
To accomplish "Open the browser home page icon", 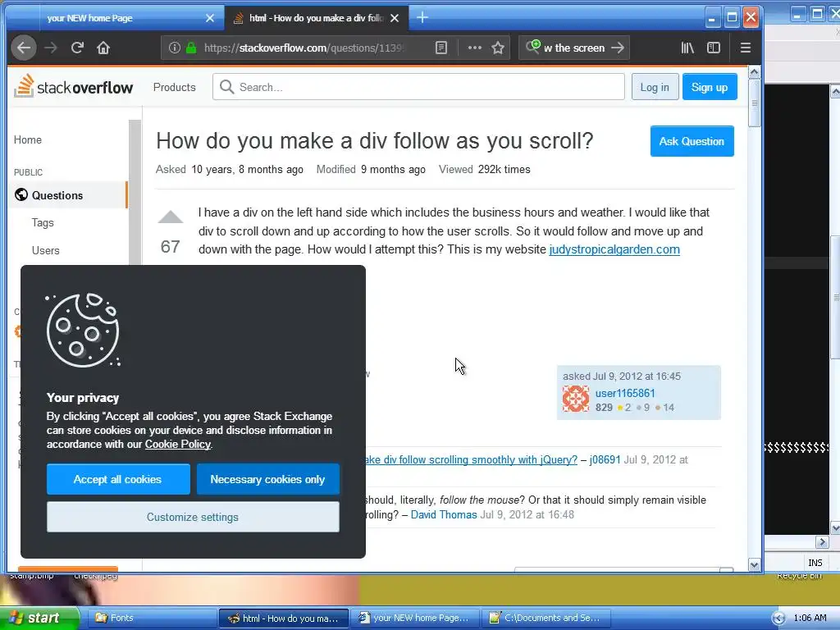I will click(103, 48).
